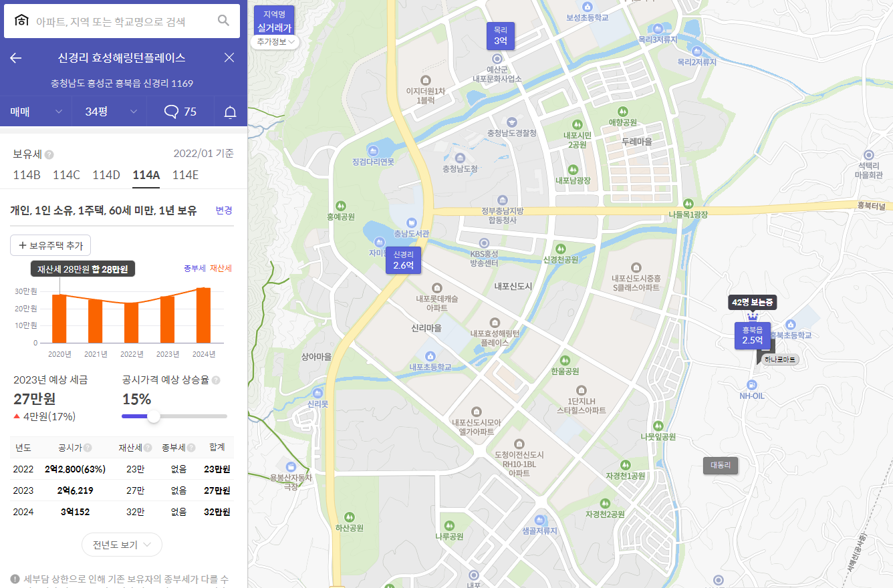Click the 2022년 orange chart bar

point(132,323)
